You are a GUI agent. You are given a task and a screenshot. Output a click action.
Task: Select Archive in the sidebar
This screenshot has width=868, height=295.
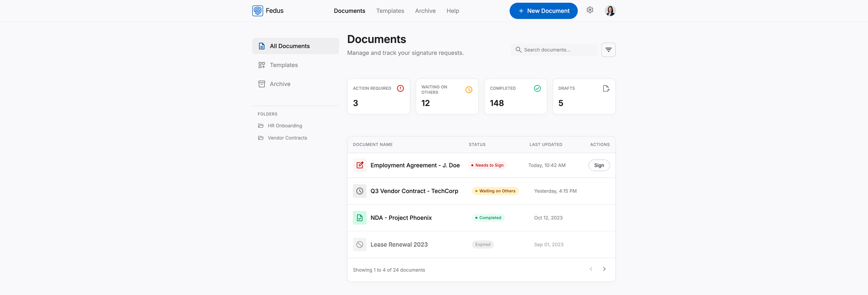tap(295, 84)
